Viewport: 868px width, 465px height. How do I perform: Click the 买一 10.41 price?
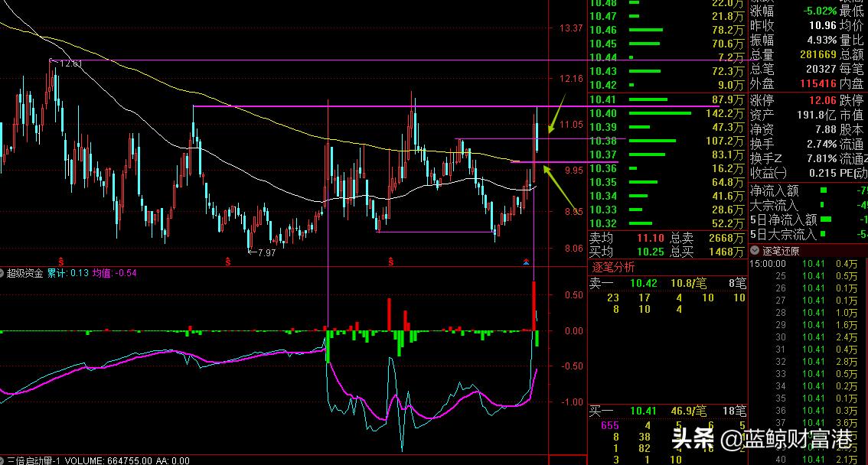tap(644, 411)
